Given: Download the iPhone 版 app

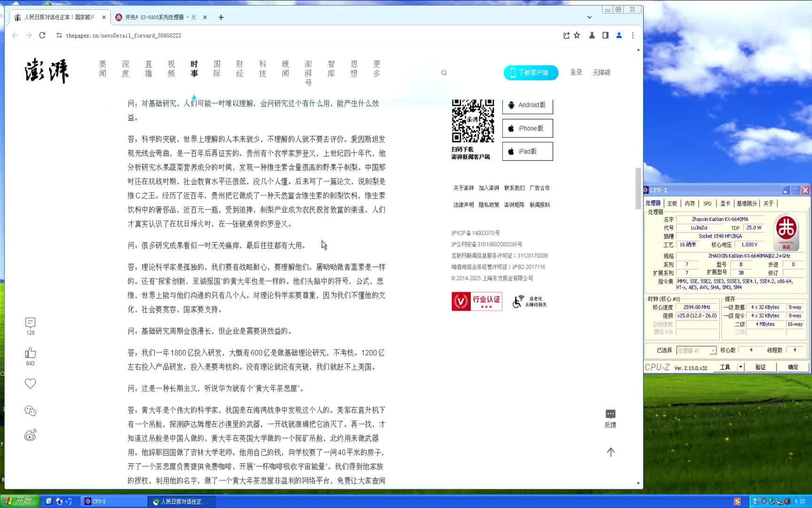Looking at the screenshot, I should [527, 128].
